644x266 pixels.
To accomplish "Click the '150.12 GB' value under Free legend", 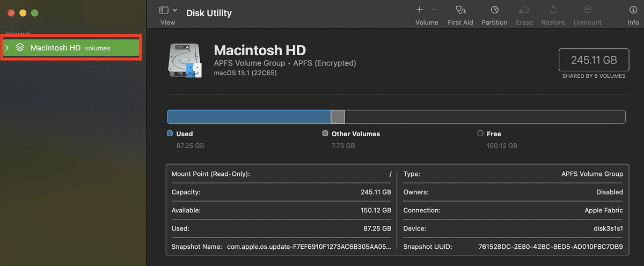I will 502,146.
